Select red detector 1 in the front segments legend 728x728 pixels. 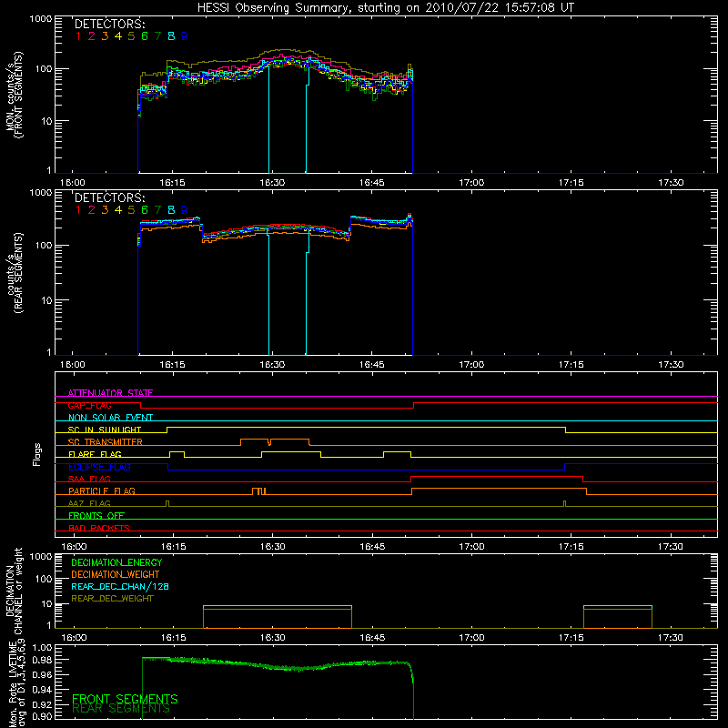coord(78,36)
